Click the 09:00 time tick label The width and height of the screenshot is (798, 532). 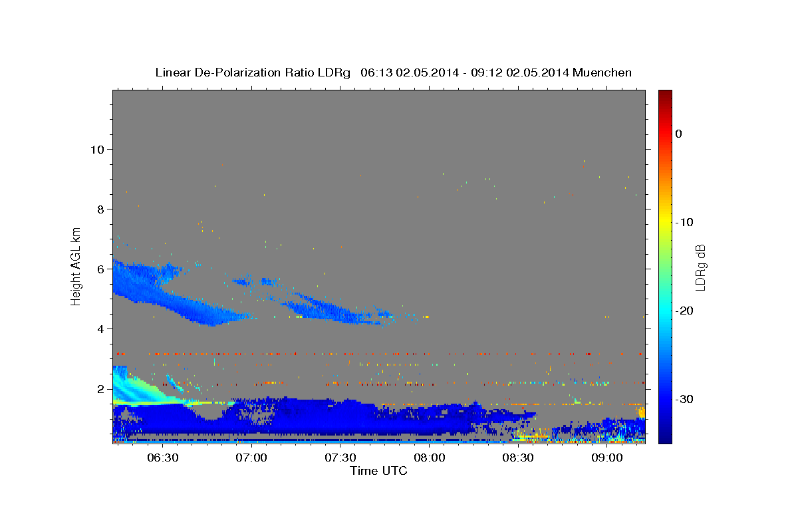608,458
